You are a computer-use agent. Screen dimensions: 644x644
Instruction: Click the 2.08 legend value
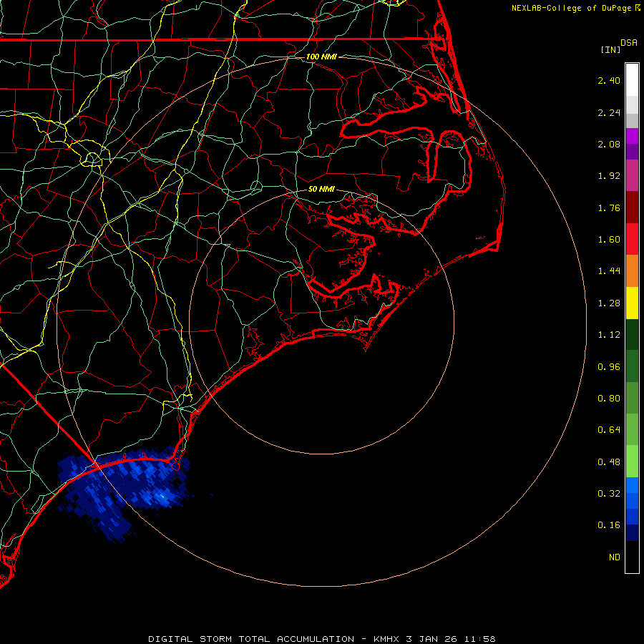[x=609, y=144]
